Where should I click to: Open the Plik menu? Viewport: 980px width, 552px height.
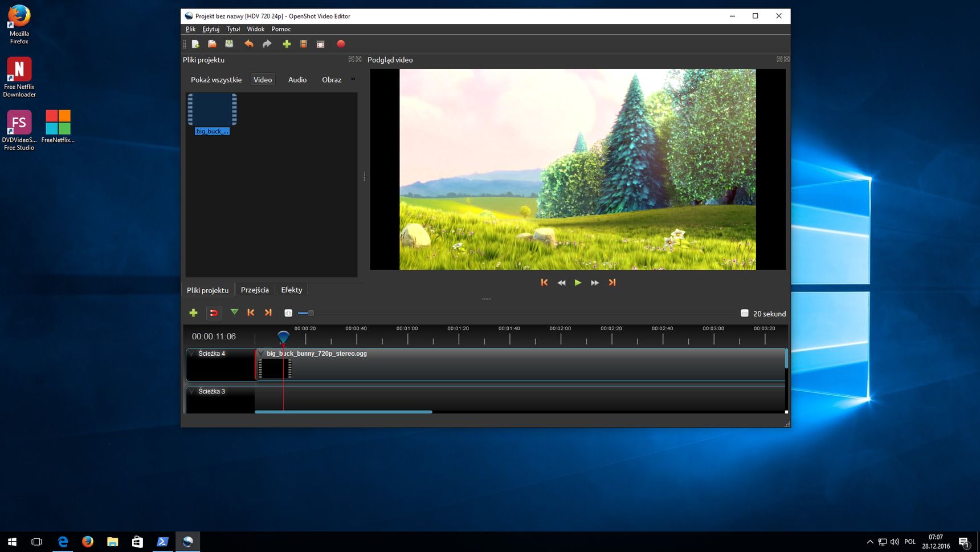click(190, 29)
